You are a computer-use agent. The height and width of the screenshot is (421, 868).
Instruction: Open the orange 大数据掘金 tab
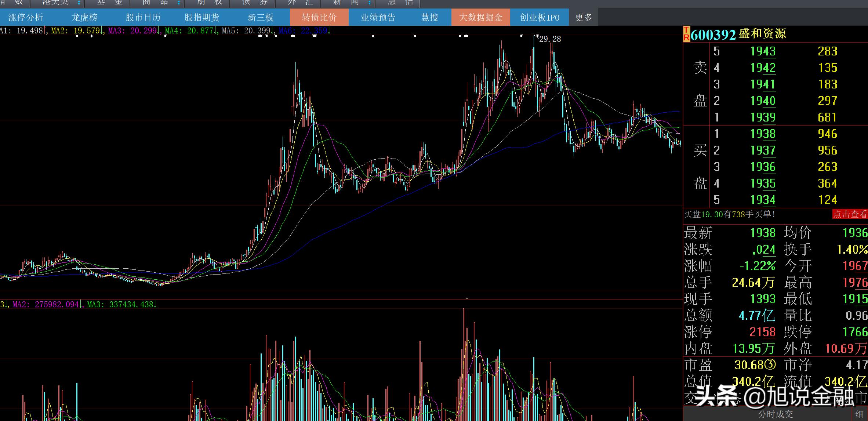[x=480, y=17]
